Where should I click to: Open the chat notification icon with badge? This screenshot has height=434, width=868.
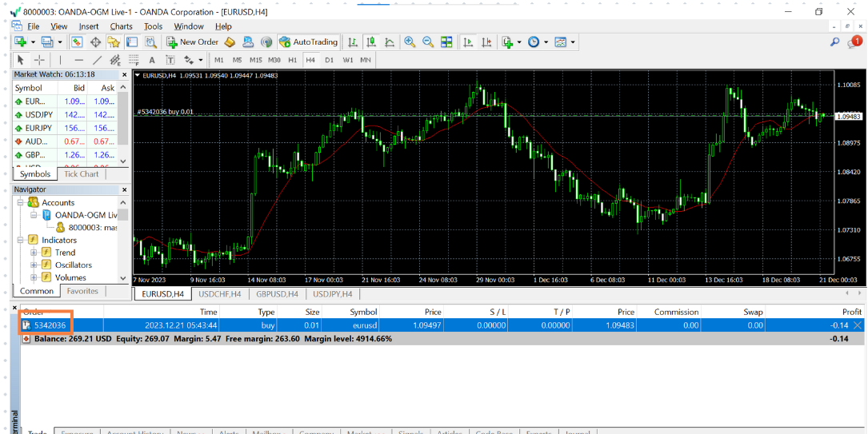point(854,42)
